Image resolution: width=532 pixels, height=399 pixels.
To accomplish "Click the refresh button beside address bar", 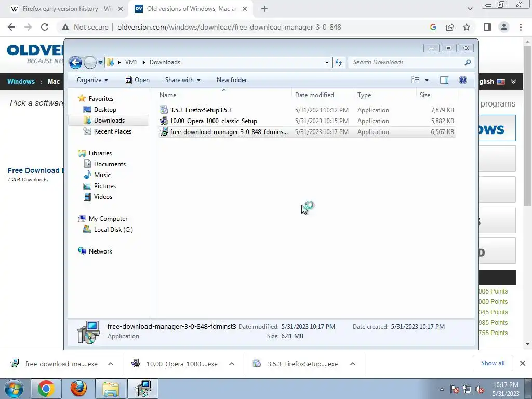I will (x=339, y=62).
